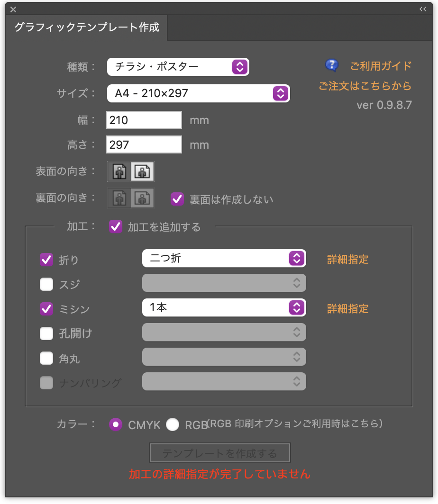The height and width of the screenshot is (504, 438).
Task: Select the グラフィックテンプレート作成 tab
Action: pyautogui.click(x=87, y=27)
